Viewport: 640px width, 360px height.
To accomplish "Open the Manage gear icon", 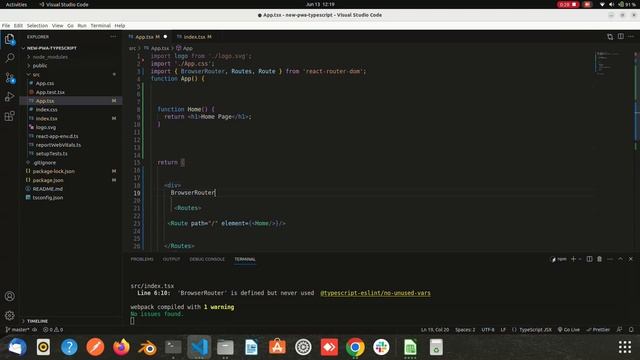I will pyautogui.click(x=9, y=316).
